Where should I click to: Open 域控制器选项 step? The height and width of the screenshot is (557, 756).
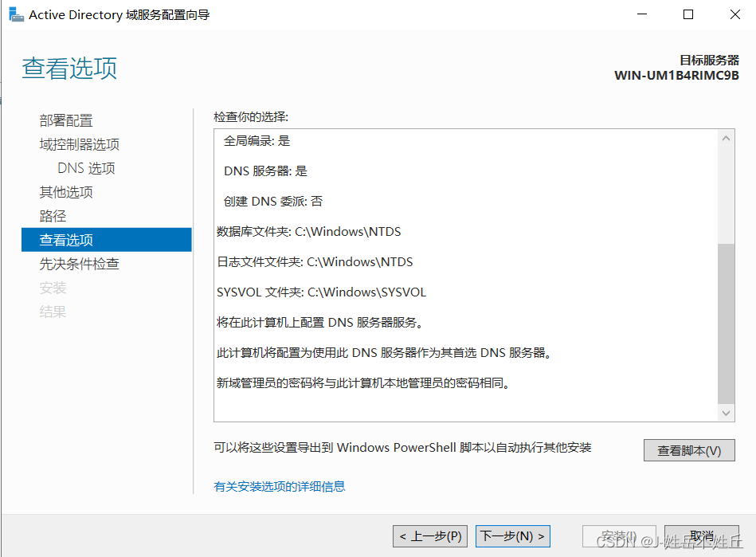pos(80,144)
